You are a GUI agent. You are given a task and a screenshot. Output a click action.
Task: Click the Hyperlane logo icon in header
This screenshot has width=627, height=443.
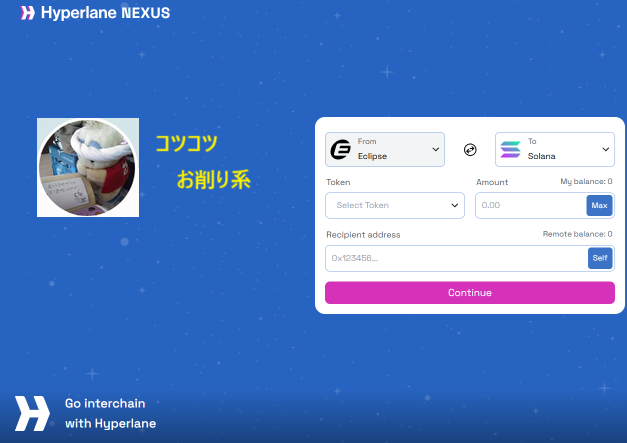click(27, 13)
